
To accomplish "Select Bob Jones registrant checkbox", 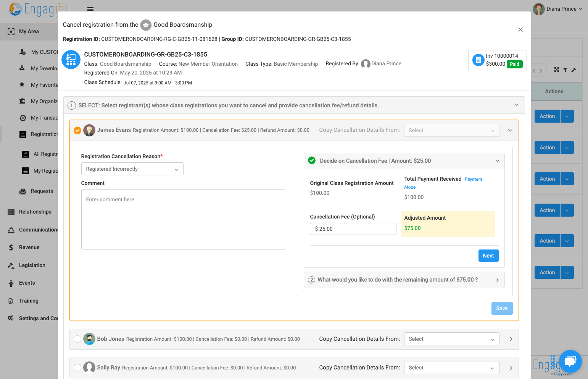I will tap(77, 339).
